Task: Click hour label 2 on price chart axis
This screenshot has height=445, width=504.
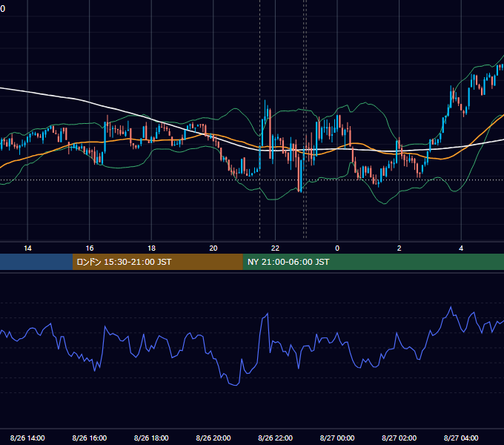Action: click(399, 248)
